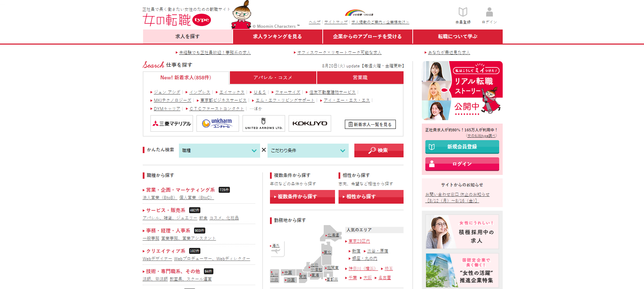Open the こだわり条件 dropdown
The height and width of the screenshot is (289, 644).
(x=308, y=150)
